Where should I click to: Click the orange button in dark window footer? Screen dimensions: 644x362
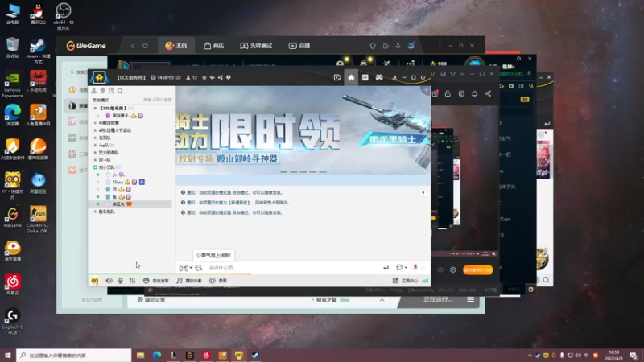point(477,269)
